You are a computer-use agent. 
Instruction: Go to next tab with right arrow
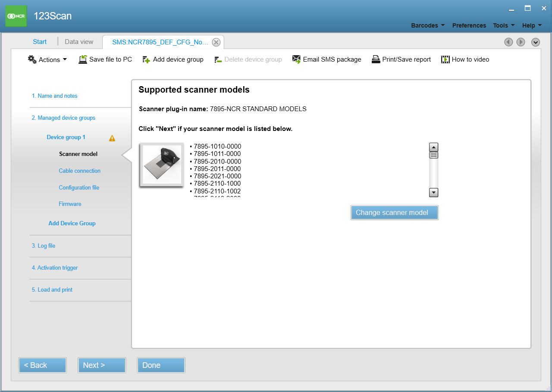521,42
